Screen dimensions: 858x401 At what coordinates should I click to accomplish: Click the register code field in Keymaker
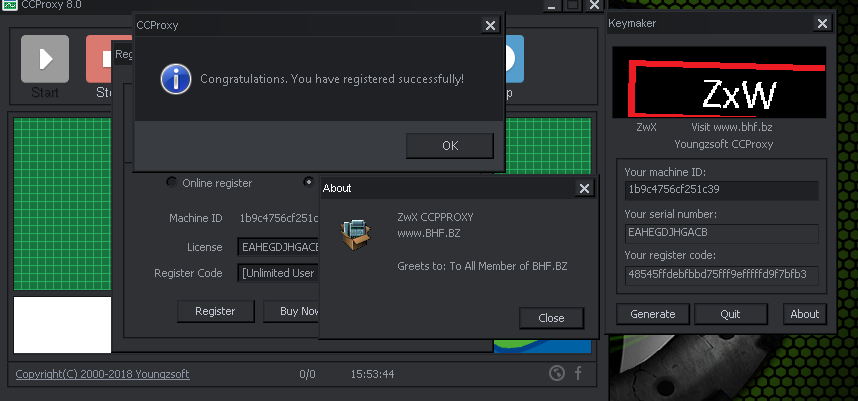(x=722, y=275)
